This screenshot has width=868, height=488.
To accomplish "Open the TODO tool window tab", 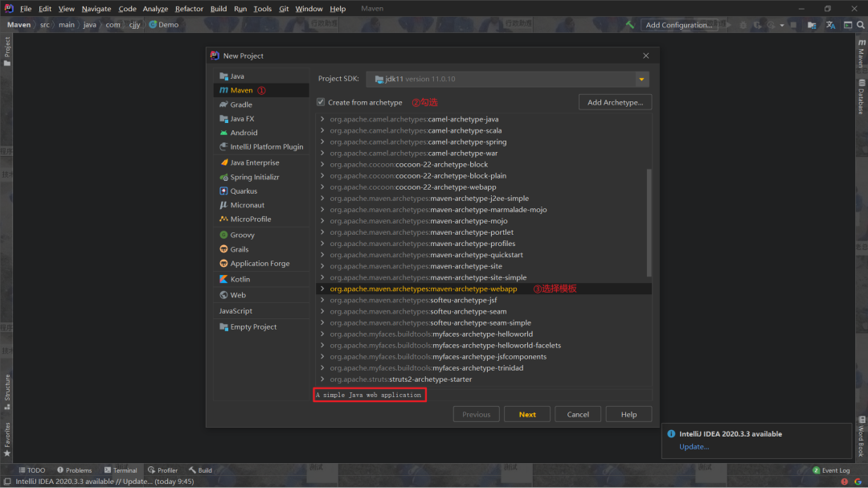I will (31, 470).
